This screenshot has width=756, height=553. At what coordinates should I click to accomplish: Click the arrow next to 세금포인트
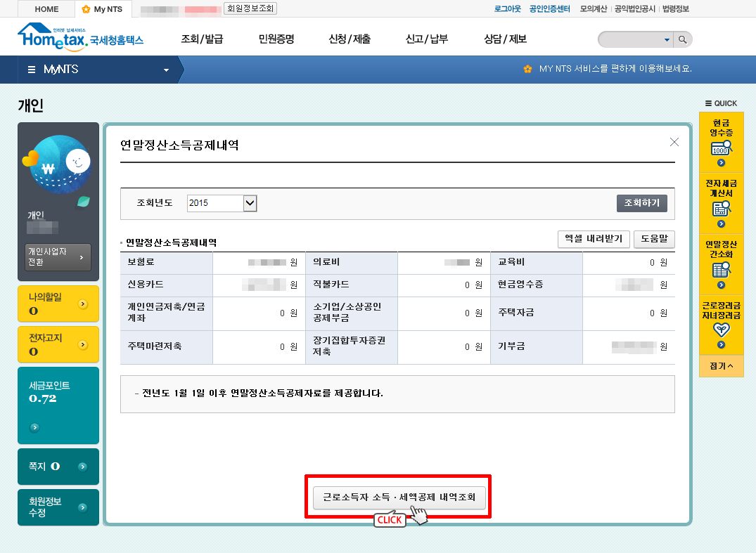[34, 427]
